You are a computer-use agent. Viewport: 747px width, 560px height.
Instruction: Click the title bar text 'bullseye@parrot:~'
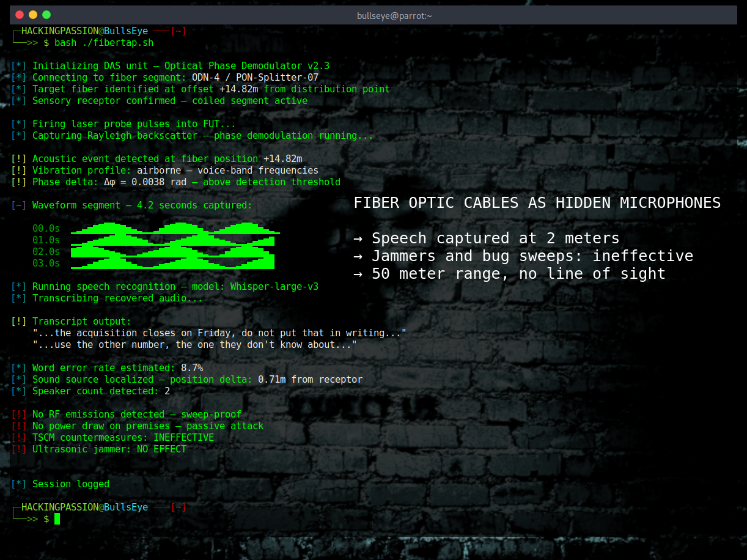pos(394,16)
